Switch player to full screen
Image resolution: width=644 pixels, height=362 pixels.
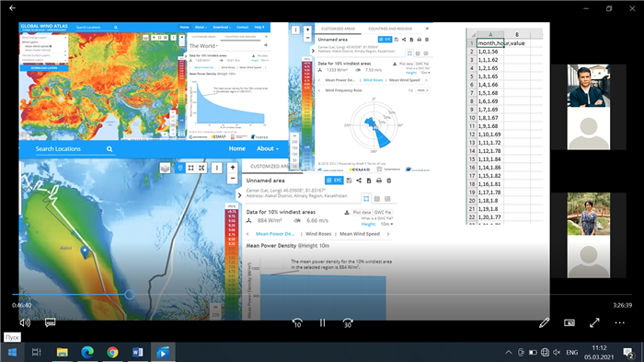click(594, 323)
